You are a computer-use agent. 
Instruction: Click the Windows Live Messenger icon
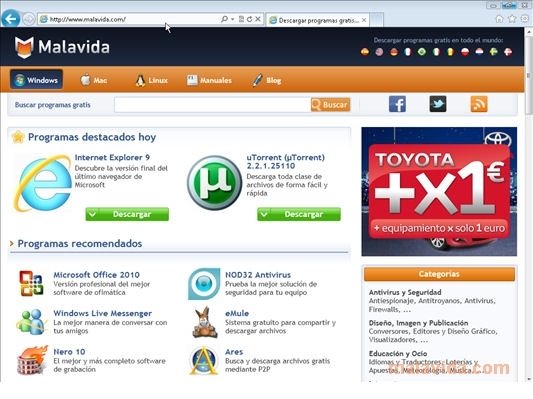(31, 322)
